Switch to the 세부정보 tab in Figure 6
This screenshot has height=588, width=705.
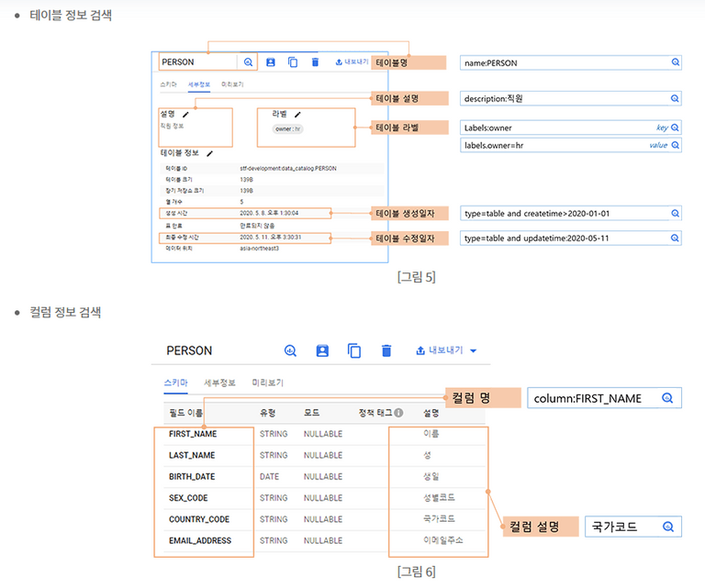218,383
